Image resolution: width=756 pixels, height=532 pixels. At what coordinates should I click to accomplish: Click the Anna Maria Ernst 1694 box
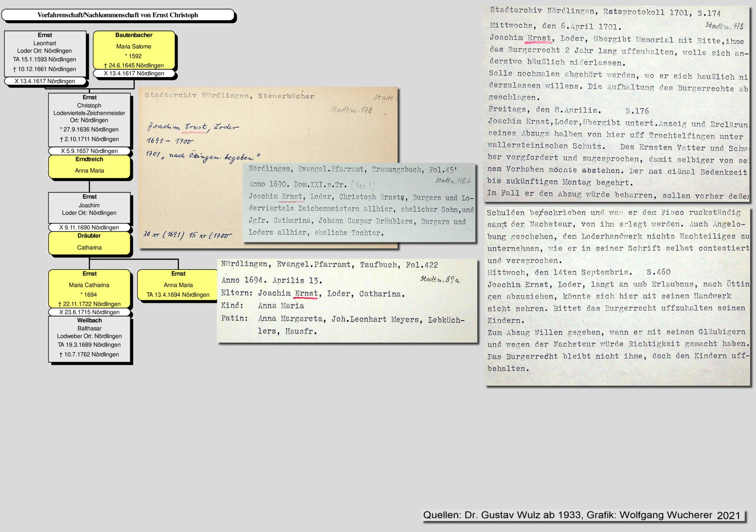click(178, 284)
